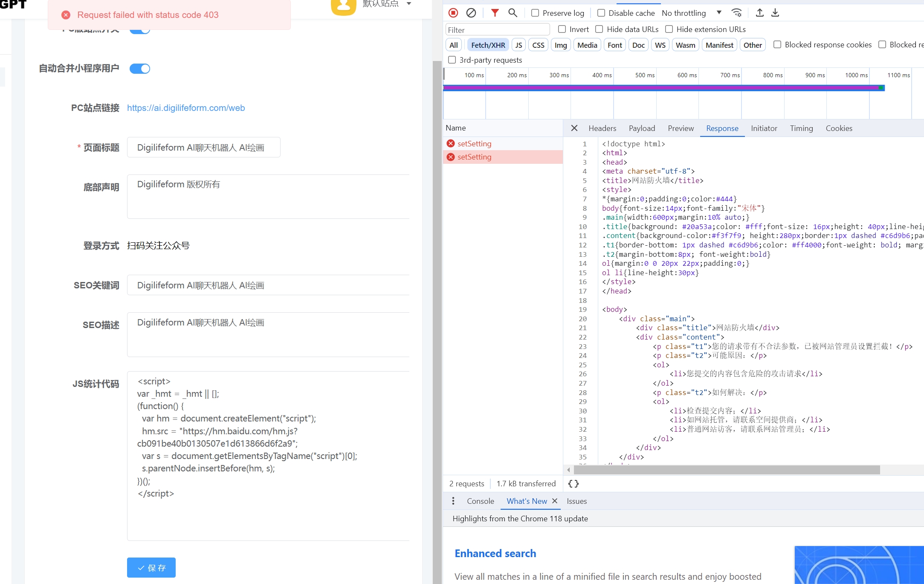
Task: Clear the network log
Action: [x=471, y=13]
